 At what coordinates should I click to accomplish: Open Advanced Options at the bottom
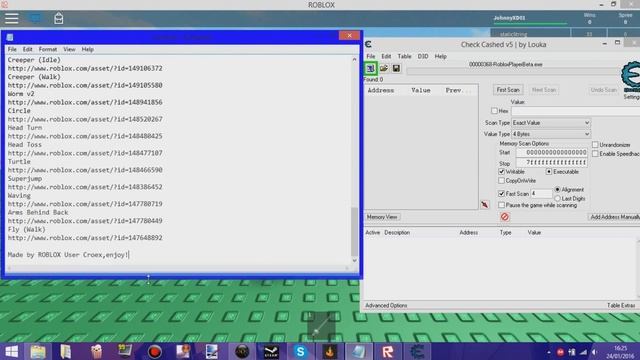(386, 305)
